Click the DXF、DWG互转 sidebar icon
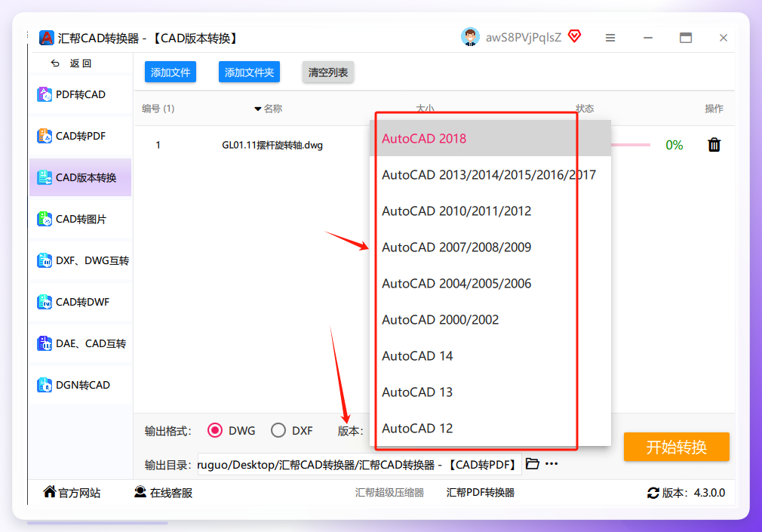The width and height of the screenshot is (762, 532). [45, 260]
